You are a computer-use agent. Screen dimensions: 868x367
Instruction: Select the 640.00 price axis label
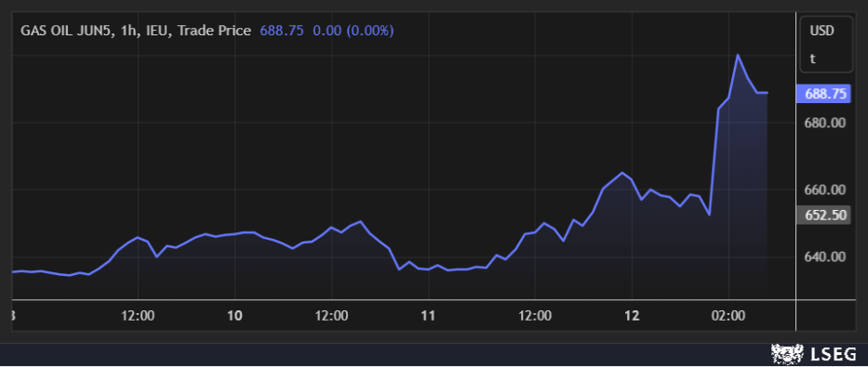(825, 256)
